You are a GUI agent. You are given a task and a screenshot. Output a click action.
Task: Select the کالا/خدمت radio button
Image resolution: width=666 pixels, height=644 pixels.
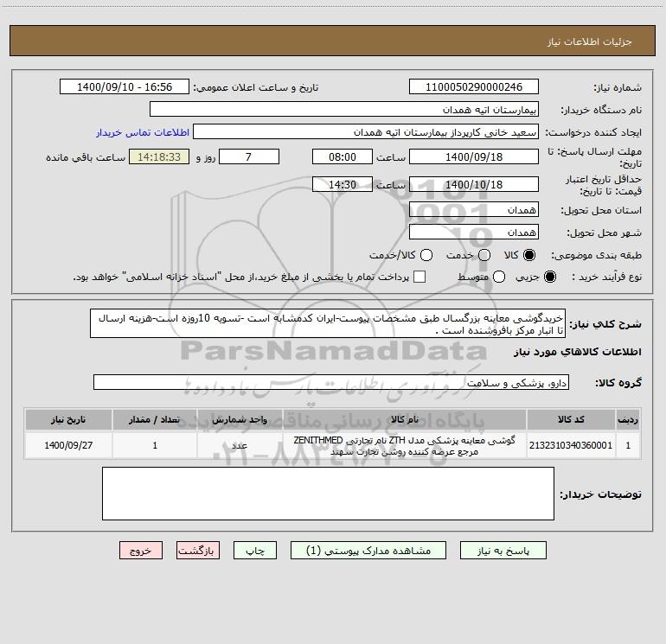point(426,255)
